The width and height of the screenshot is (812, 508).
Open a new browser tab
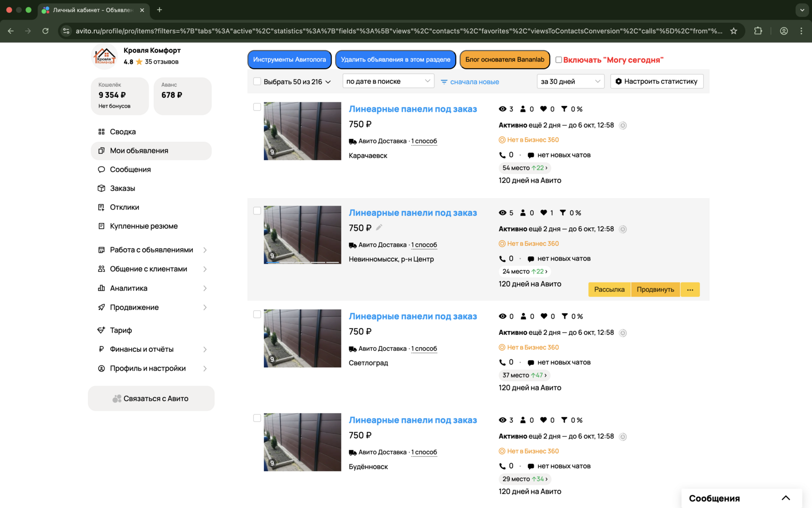(x=159, y=10)
